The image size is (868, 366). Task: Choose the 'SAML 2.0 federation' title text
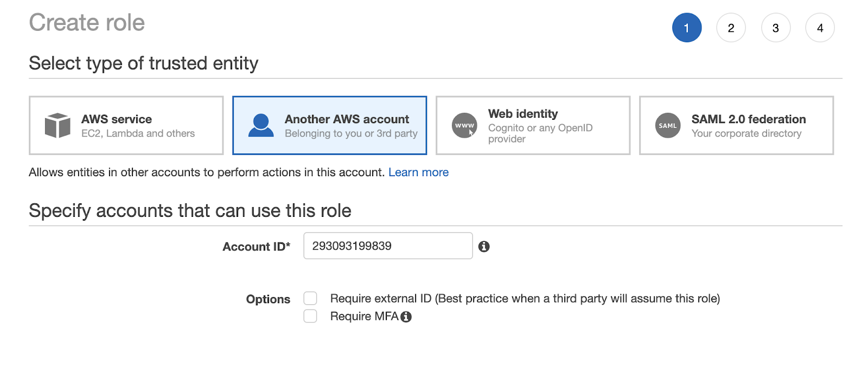pos(749,119)
